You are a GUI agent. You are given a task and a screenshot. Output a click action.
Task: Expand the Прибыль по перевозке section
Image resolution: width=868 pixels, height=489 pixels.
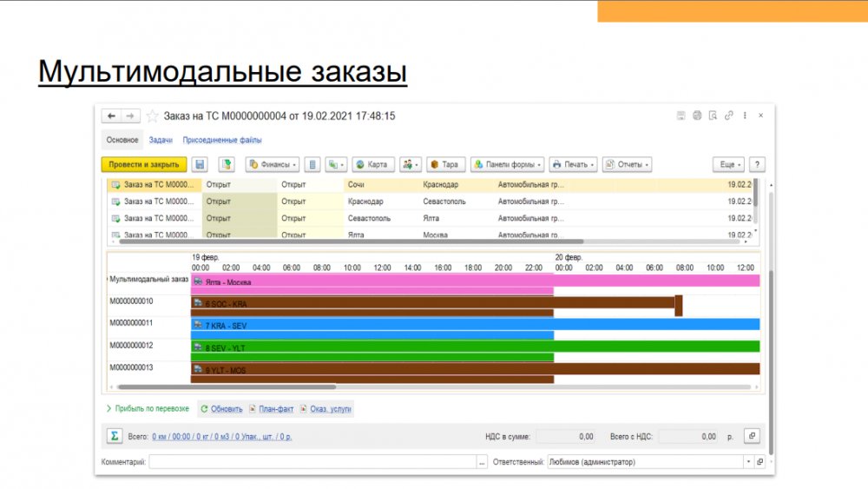[147, 408]
